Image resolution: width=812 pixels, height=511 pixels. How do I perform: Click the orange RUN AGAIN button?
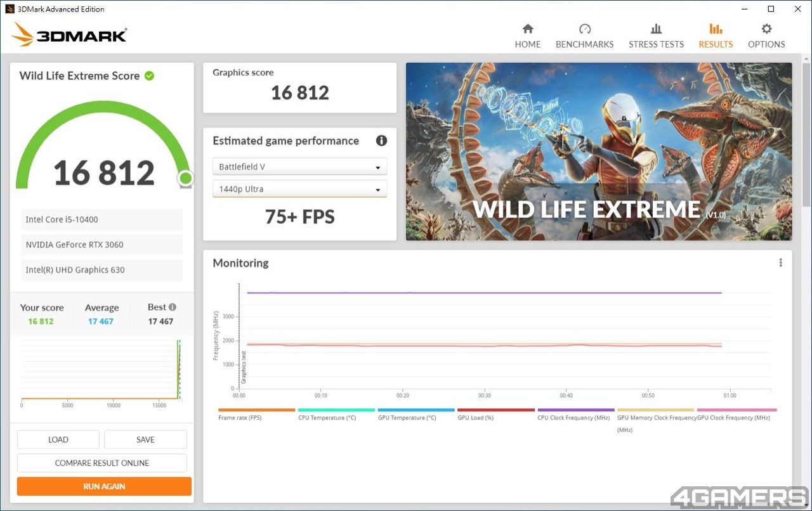(x=104, y=486)
